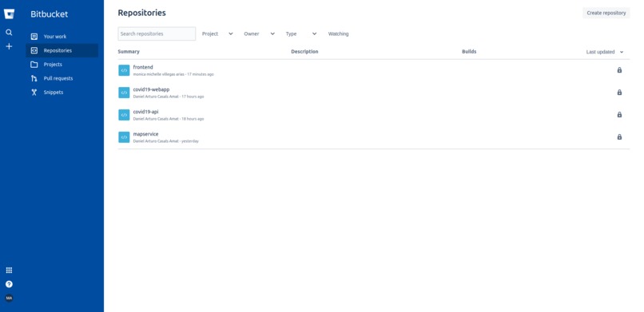The image size is (644, 312).
Task: Click the mapservice repository avatar icon
Action: tap(124, 137)
